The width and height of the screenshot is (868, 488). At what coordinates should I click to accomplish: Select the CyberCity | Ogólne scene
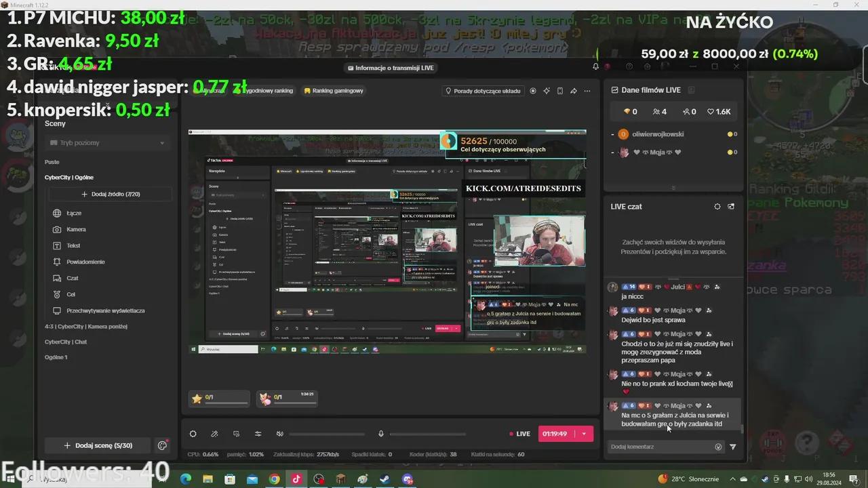tap(69, 178)
